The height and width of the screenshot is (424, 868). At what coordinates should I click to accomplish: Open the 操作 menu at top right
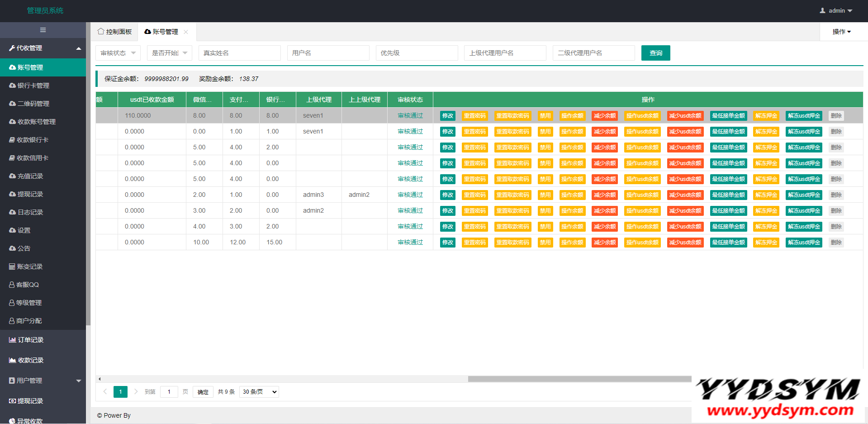pos(841,32)
